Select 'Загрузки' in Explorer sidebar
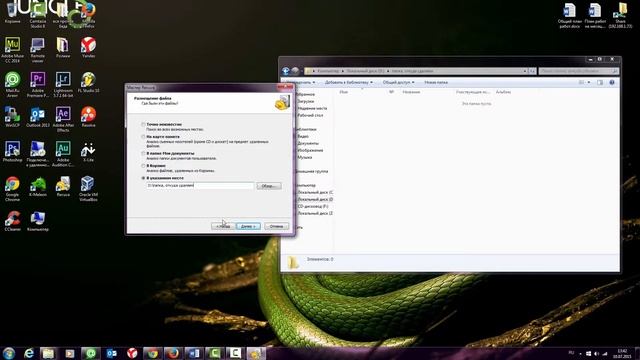640x360 pixels. (306, 101)
